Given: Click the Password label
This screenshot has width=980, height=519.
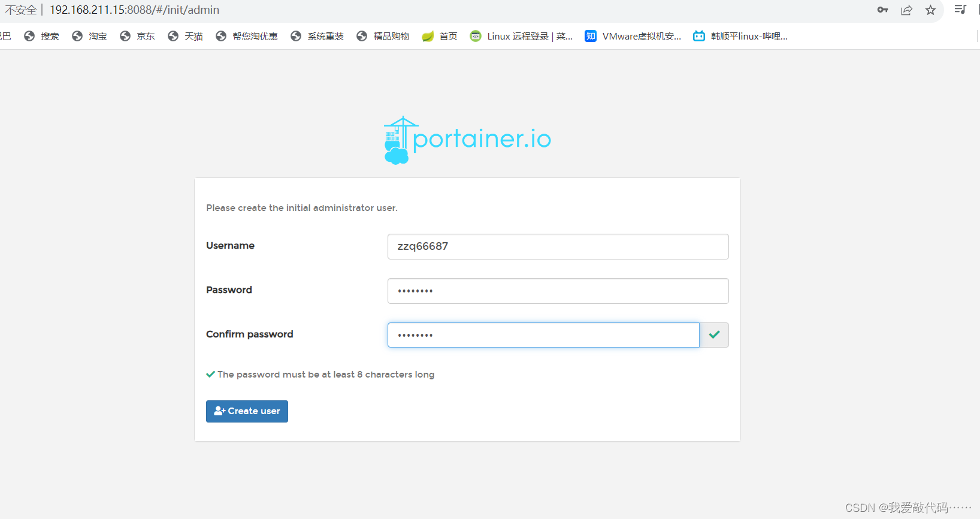Looking at the screenshot, I should [229, 290].
